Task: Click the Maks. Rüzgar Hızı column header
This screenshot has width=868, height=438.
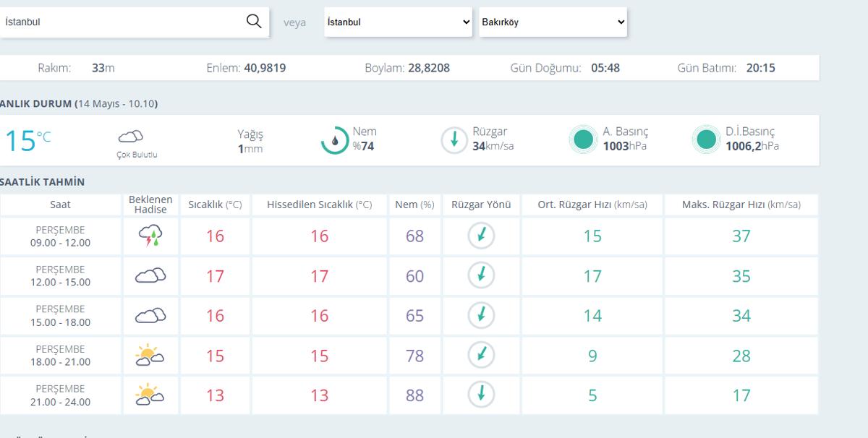Action: (x=741, y=205)
